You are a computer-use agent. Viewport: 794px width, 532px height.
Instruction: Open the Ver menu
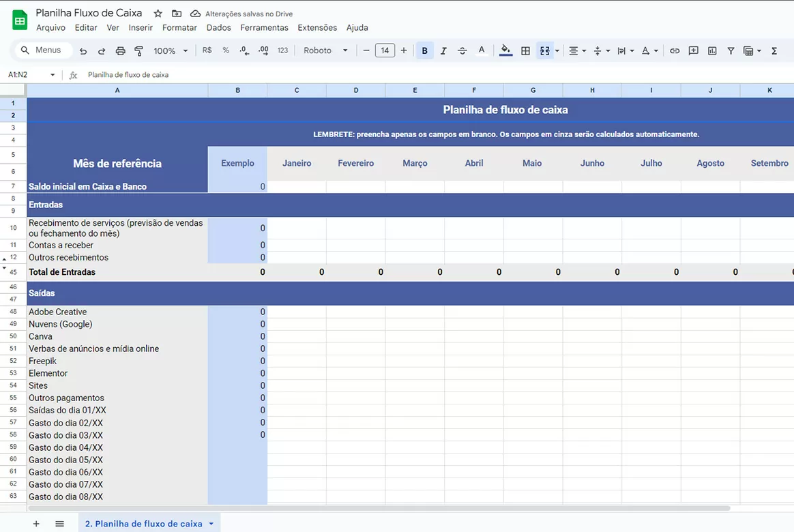point(113,28)
